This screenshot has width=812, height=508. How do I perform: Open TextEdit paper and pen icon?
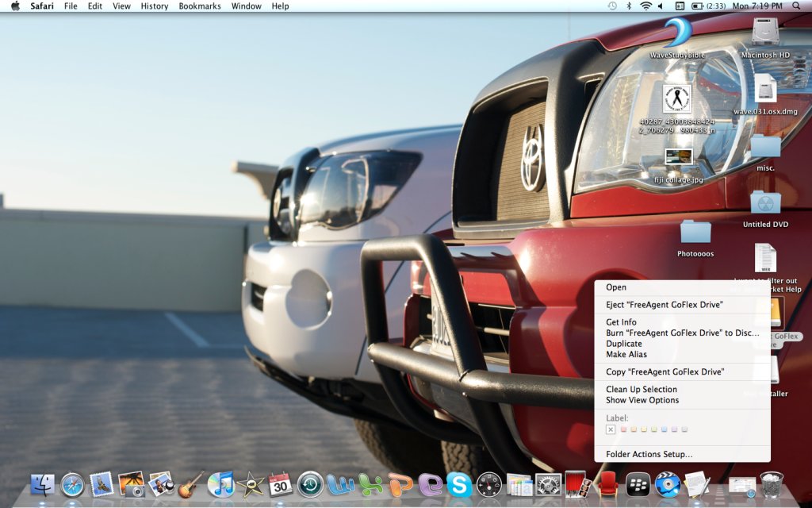point(697,485)
